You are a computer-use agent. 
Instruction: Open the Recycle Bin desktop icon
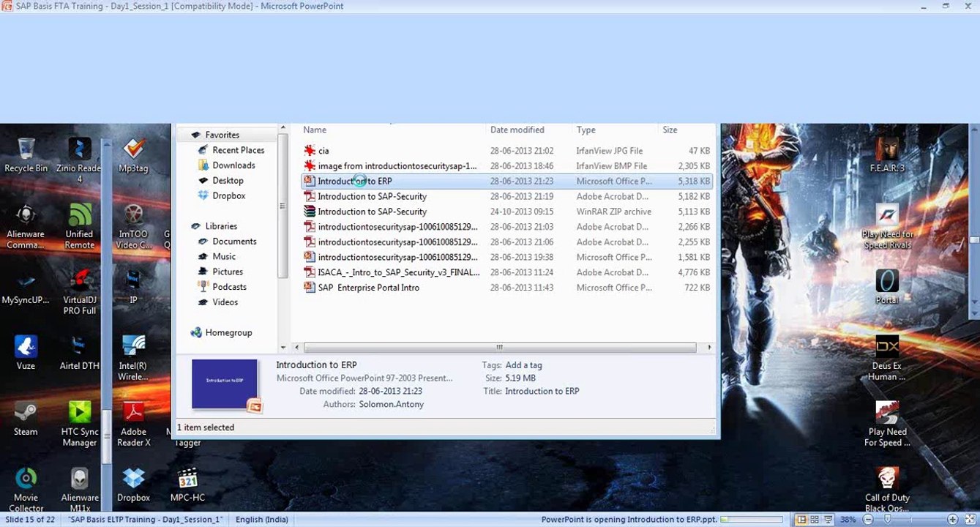(26, 155)
